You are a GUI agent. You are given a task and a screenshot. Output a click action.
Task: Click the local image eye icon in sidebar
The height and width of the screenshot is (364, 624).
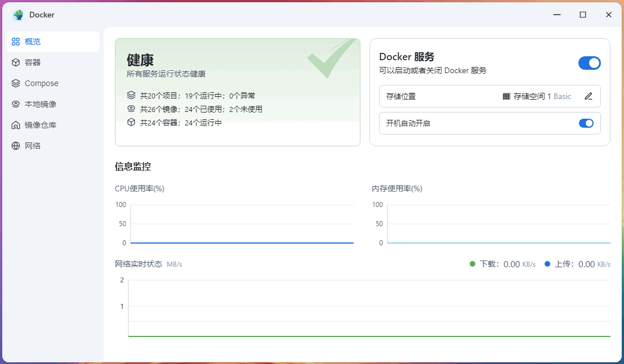click(16, 104)
